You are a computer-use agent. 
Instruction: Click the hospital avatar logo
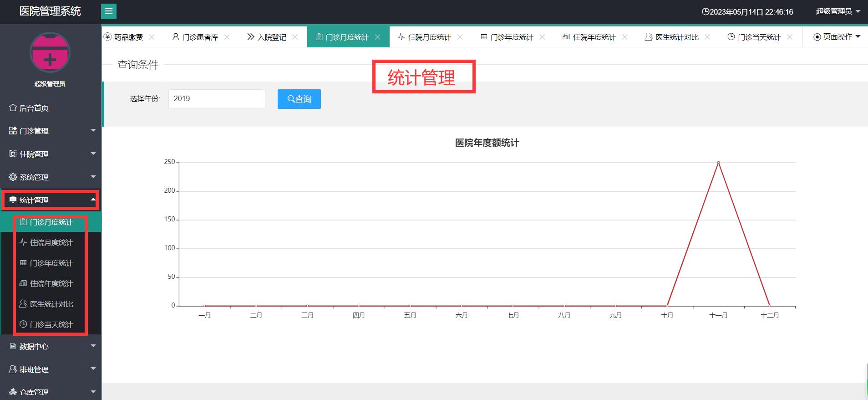pos(50,52)
